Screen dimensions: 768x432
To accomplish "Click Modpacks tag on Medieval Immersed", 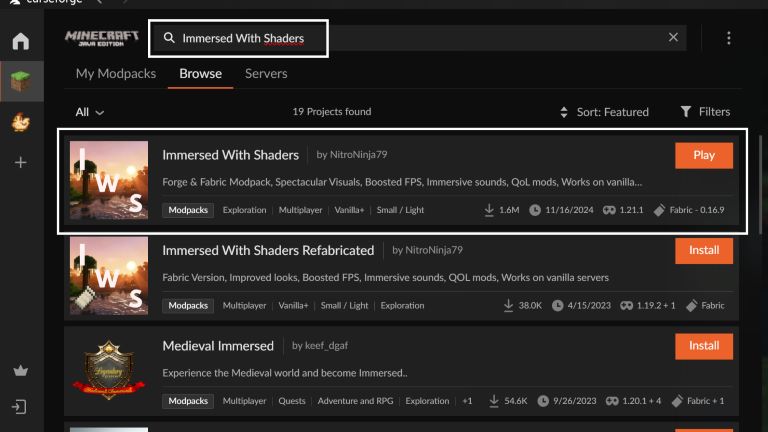I will 188,401.
